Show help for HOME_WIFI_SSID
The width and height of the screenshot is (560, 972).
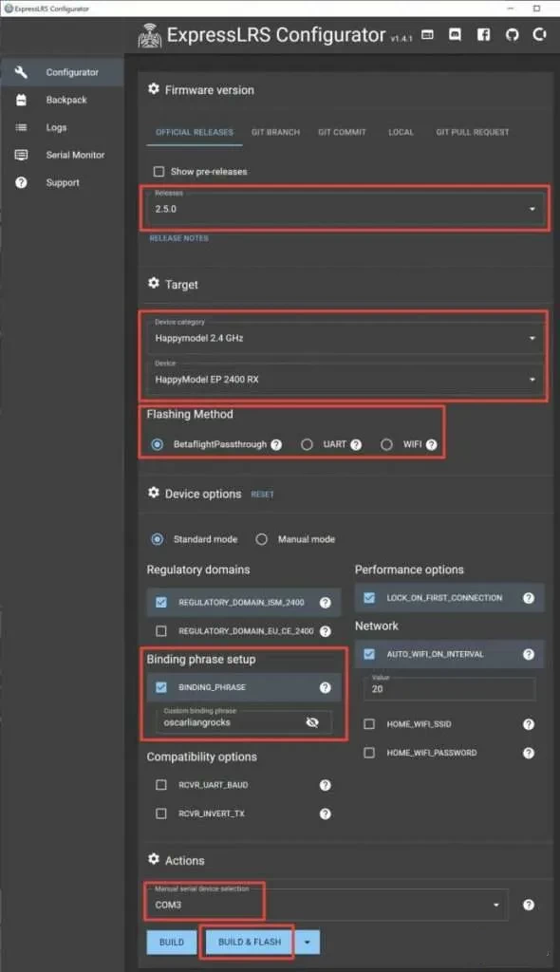coord(529,724)
